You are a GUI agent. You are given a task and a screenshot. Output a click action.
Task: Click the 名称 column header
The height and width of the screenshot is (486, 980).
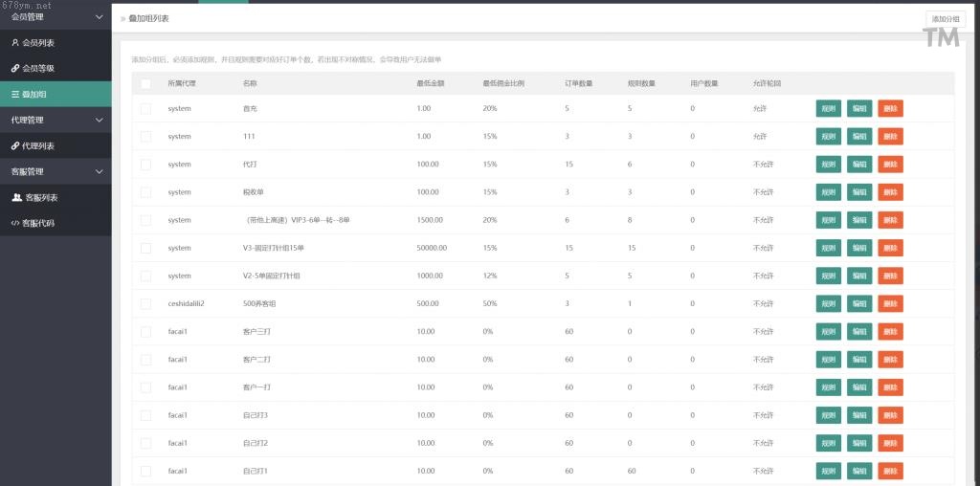(250, 84)
